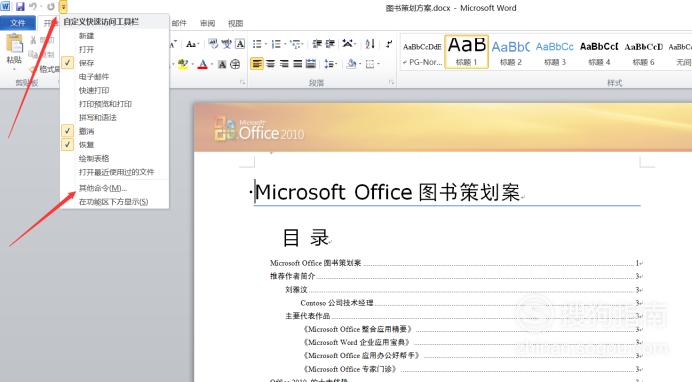Viewport: 692px width, 382px height.
Task: Open the highlight color dropdown arrow
Action: (x=192, y=65)
